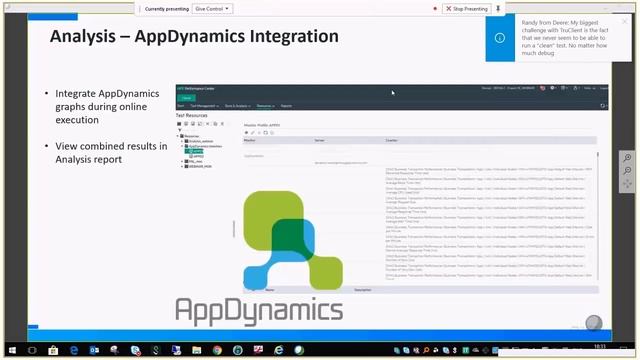Launch Microsoft Store from taskbar

click(53, 350)
